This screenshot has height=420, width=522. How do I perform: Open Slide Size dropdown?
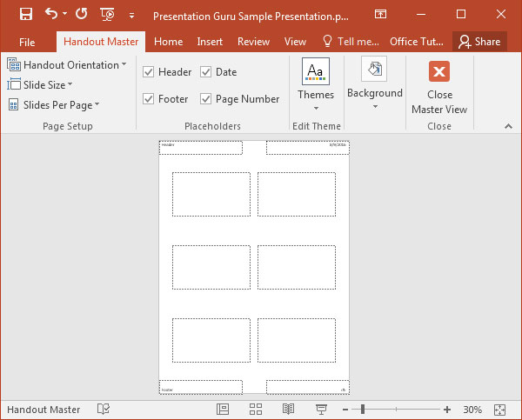[x=40, y=85]
